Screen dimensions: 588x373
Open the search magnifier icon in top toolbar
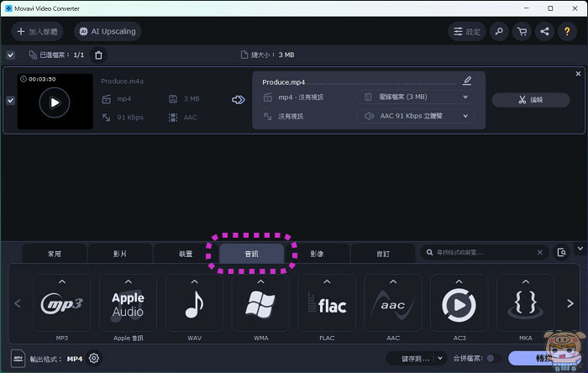499,31
